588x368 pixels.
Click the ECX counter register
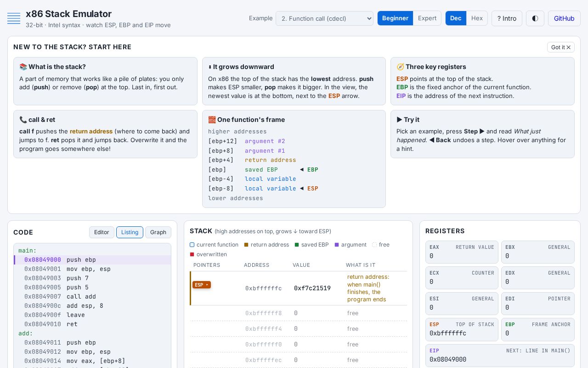462,277
